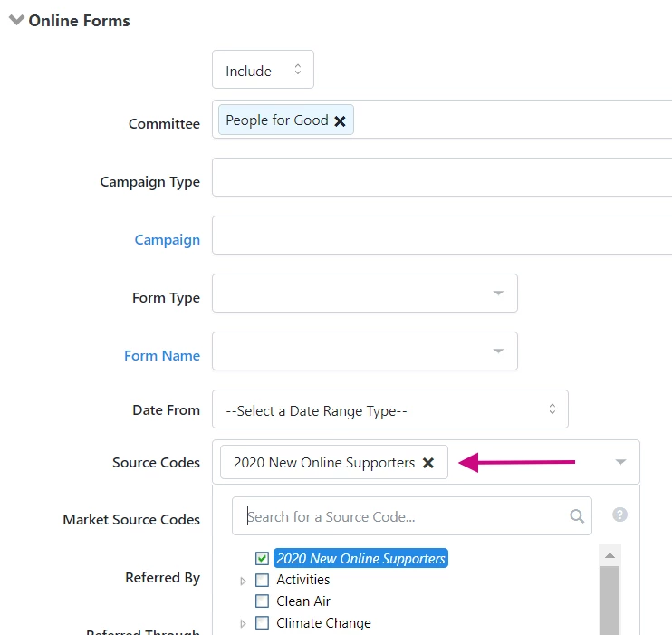The image size is (672, 635).
Task: Open the Campaign label link
Action: click(168, 240)
